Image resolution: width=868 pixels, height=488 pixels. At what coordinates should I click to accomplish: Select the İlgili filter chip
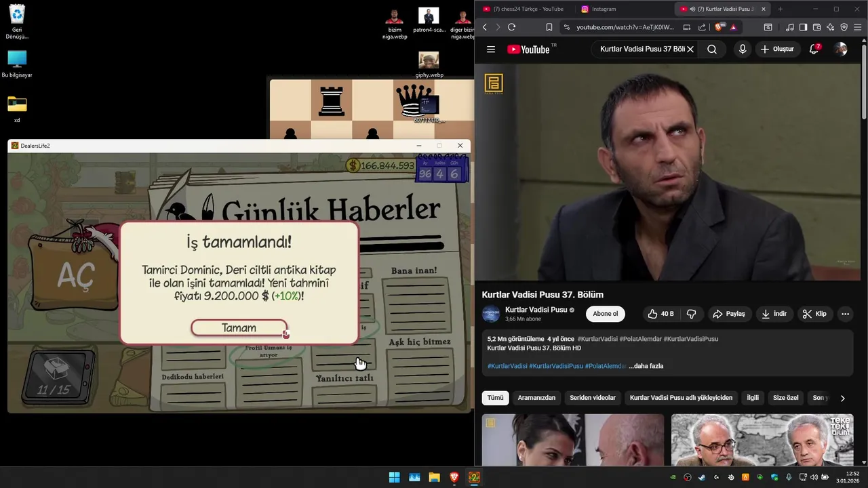click(753, 398)
